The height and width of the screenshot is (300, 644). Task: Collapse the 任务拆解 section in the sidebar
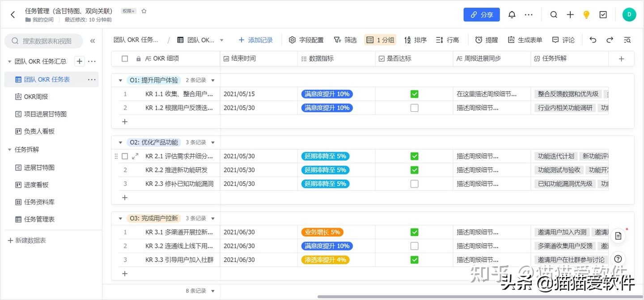point(10,149)
